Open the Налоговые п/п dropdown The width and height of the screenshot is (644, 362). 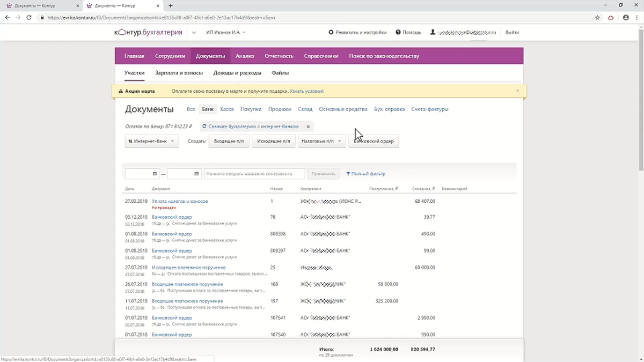(x=321, y=141)
